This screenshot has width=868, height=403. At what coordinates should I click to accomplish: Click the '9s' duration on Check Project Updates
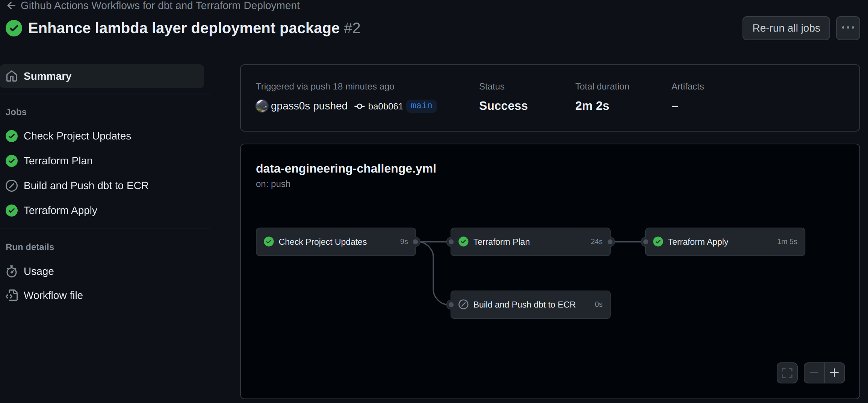[x=404, y=242]
